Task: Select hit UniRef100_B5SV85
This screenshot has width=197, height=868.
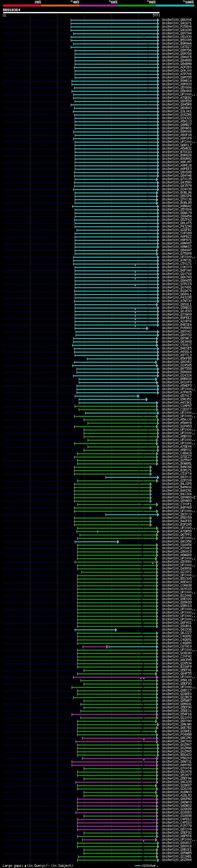Action: (x=176, y=40)
